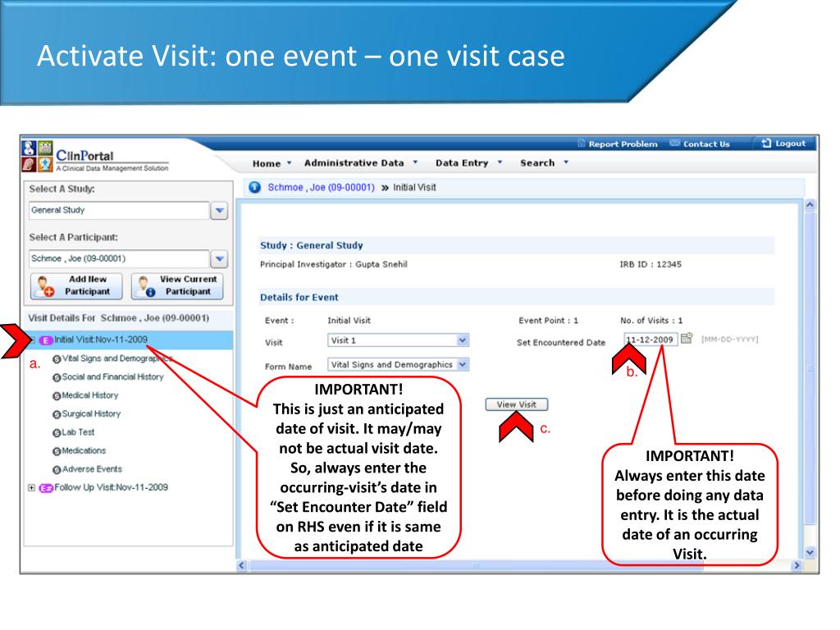840x630 pixels.
Task: Click Add New Participant button
Action: tap(76, 285)
